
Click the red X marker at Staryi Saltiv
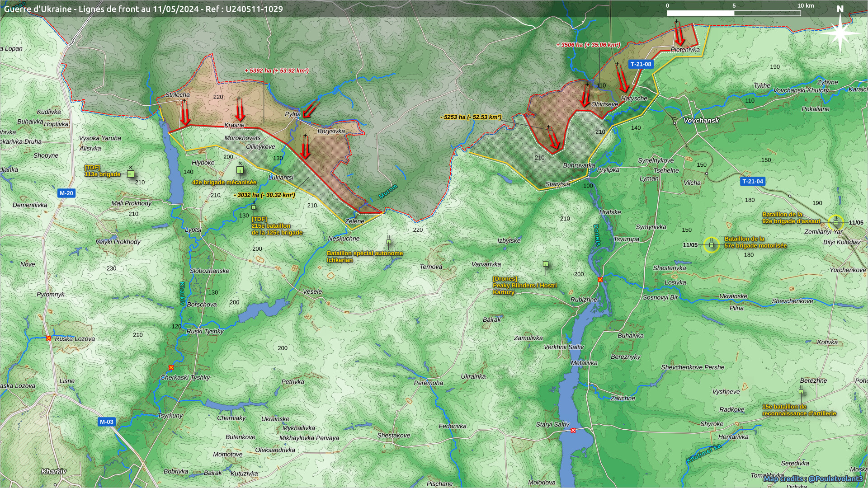tap(573, 431)
